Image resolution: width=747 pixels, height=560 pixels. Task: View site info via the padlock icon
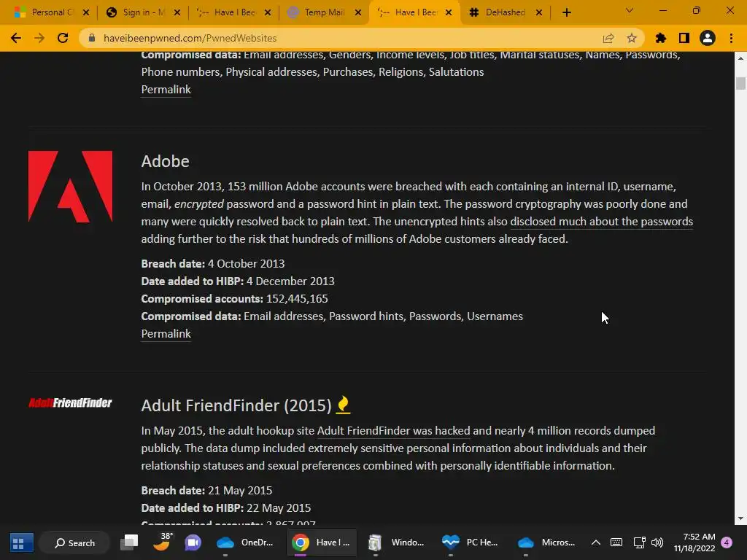[x=91, y=38]
